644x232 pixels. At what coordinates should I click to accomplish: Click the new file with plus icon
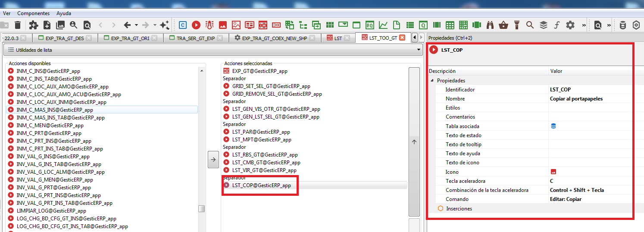tap(47, 25)
